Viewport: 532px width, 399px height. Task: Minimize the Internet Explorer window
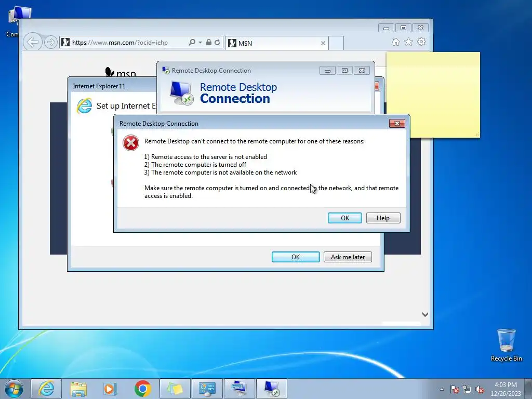(386, 28)
